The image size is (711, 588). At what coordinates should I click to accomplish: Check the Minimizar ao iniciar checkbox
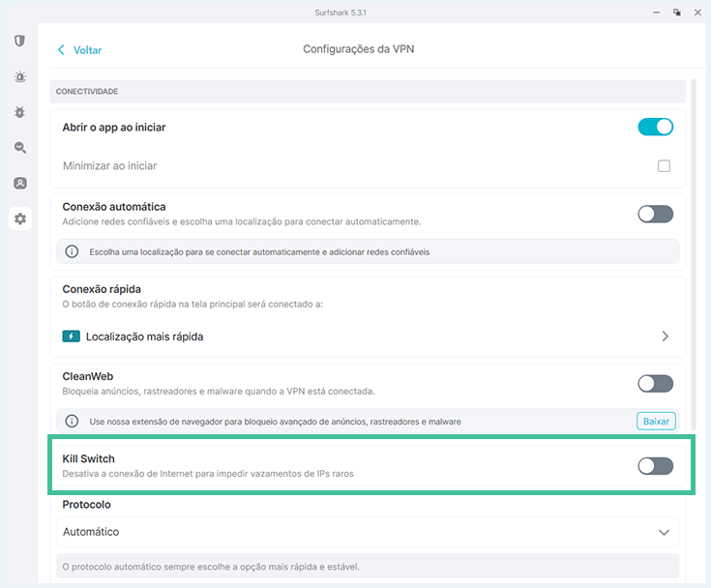[664, 166]
